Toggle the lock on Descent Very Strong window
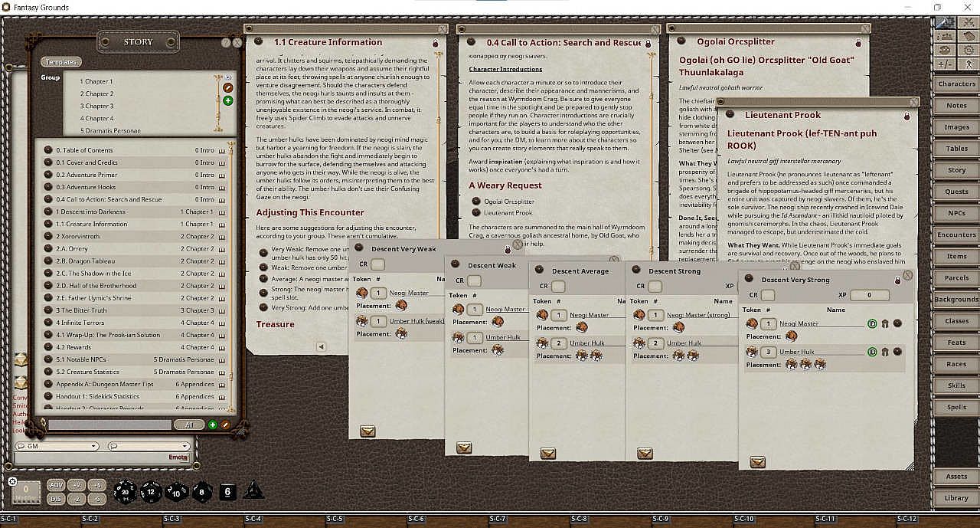The width and height of the screenshot is (980, 528). 897,280
